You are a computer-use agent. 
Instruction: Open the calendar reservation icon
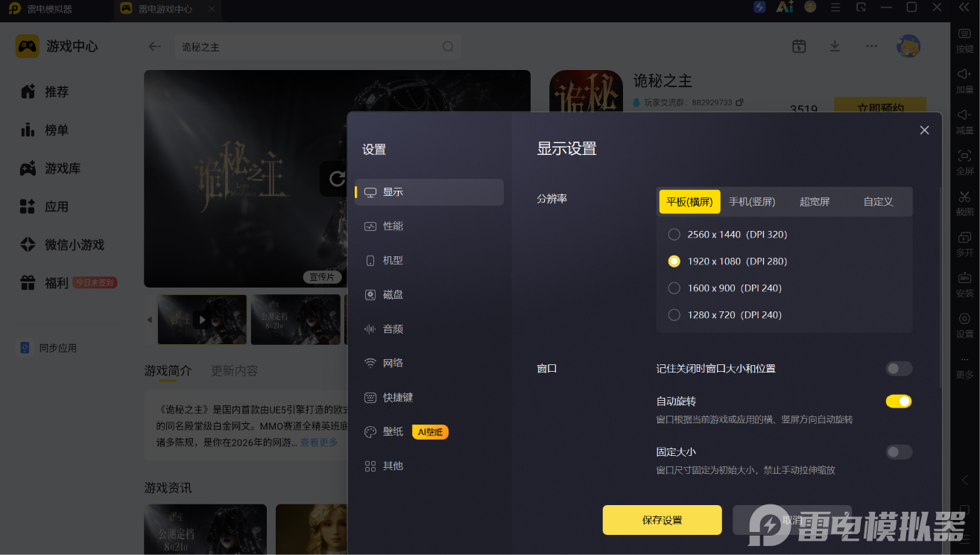[x=799, y=46]
